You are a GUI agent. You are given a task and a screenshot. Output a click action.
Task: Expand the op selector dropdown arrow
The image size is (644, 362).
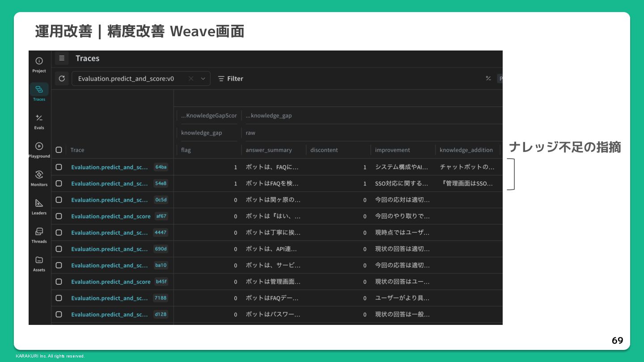203,79
